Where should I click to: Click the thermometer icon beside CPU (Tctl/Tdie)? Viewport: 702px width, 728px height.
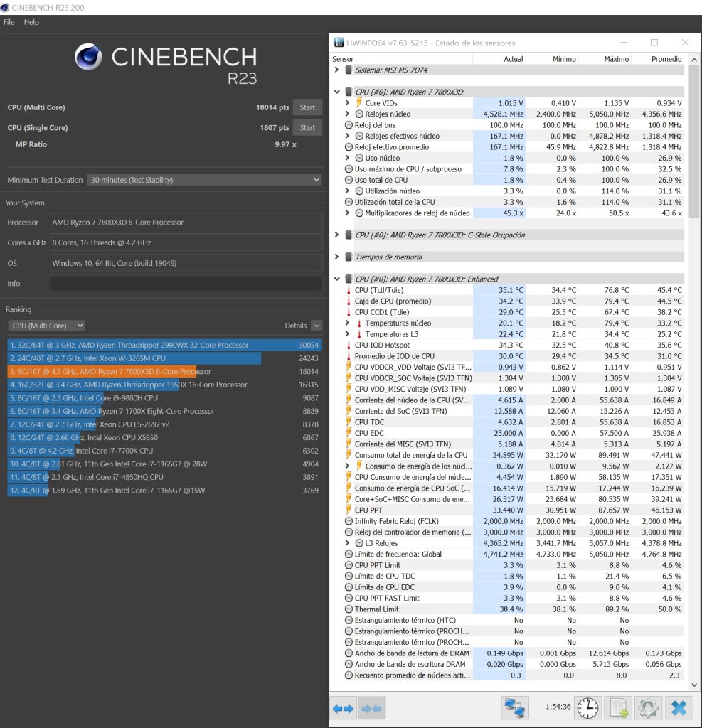pyautogui.click(x=349, y=290)
